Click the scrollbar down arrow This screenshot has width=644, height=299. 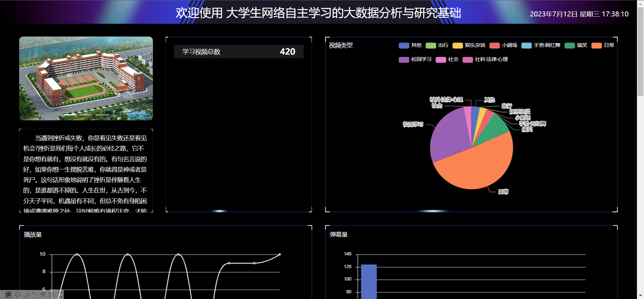pos(640,296)
